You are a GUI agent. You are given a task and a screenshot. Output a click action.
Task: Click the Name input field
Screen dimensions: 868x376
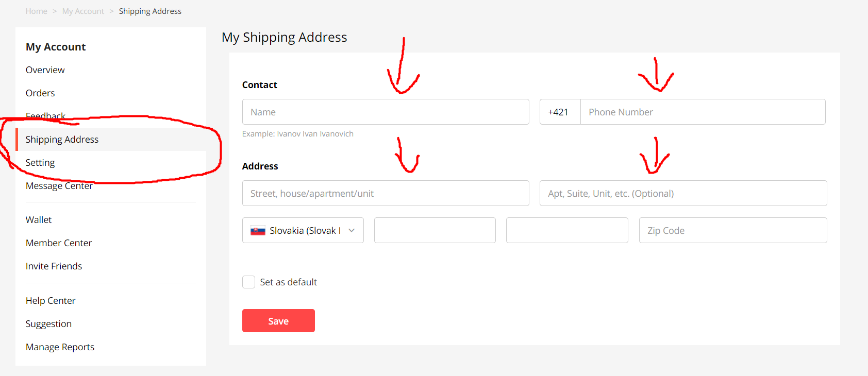pyautogui.click(x=386, y=112)
